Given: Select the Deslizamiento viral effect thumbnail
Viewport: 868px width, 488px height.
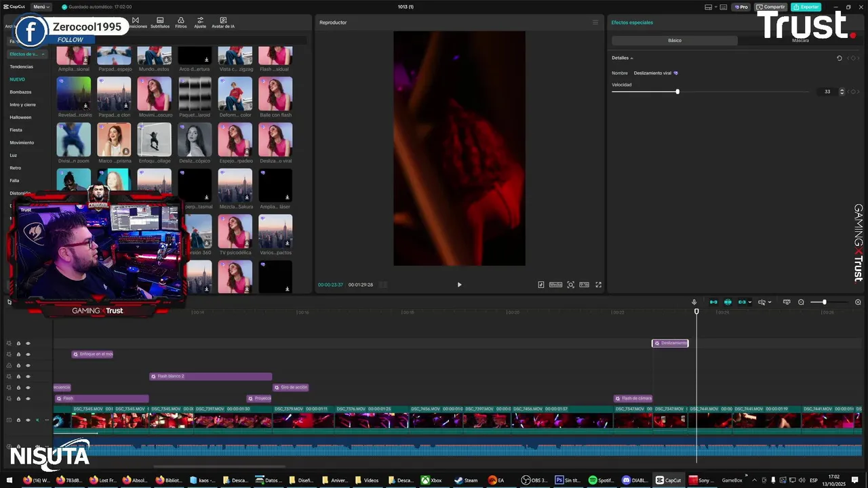Looking at the screenshot, I should point(275,139).
